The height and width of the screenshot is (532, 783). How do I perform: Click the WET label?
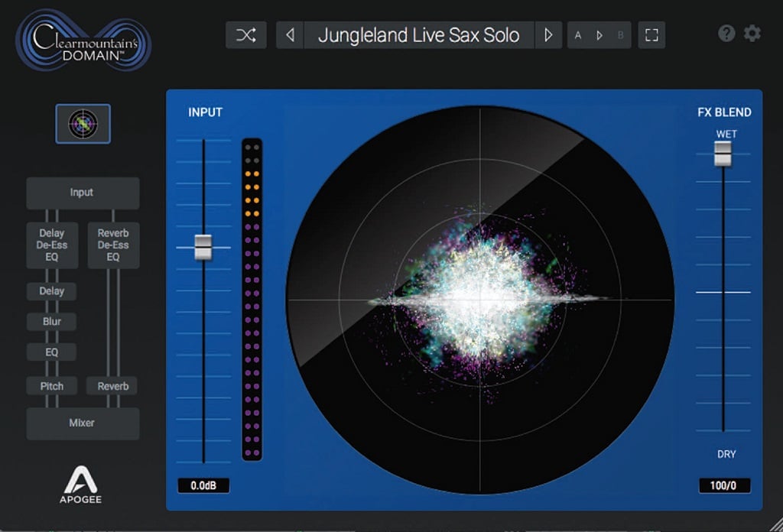pyautogui.click(x=726, y=134)
